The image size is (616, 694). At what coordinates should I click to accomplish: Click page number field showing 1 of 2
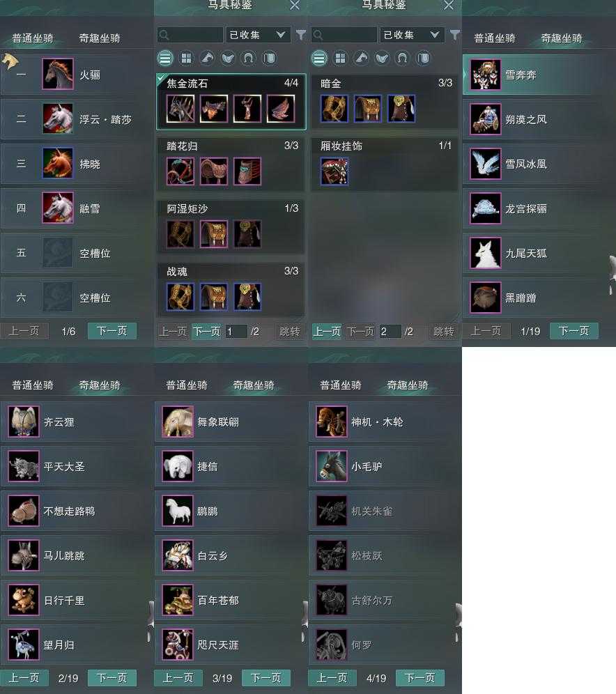(236, 331)
